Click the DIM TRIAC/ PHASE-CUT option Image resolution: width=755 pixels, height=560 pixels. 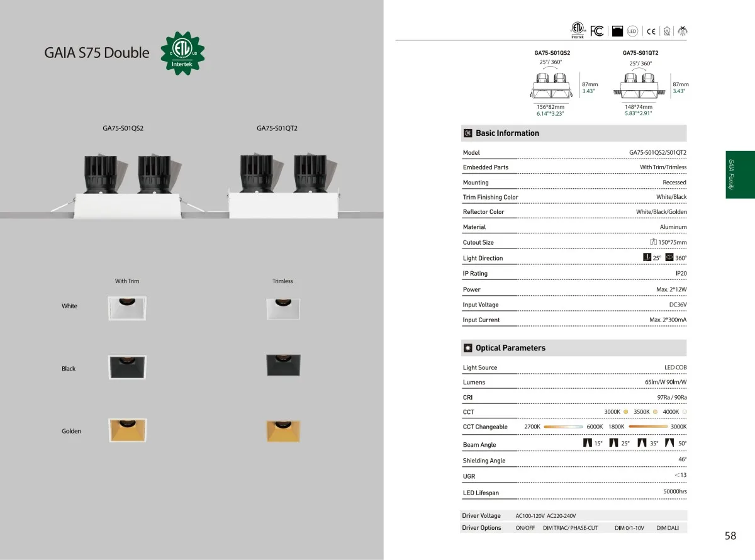(x=570, y=528)
